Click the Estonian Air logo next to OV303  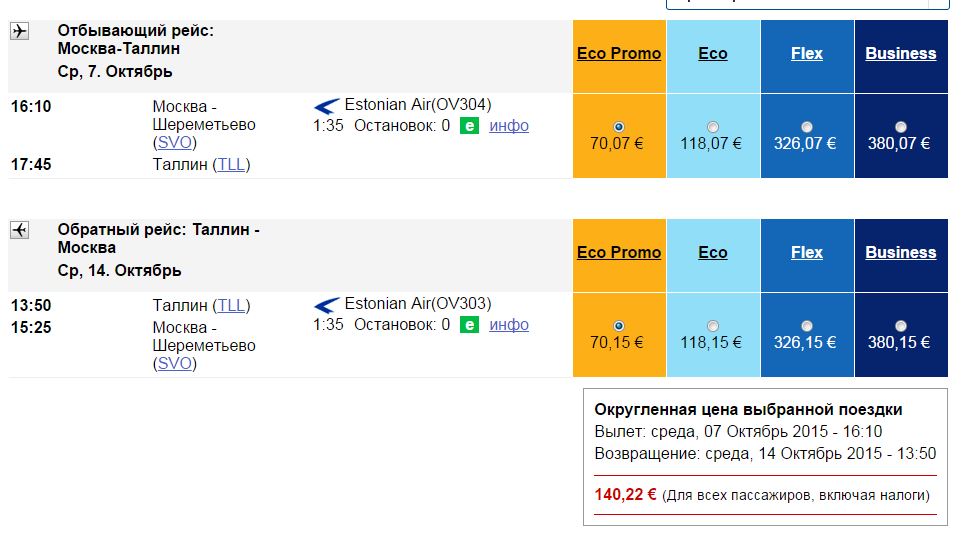tap(327, 305)
